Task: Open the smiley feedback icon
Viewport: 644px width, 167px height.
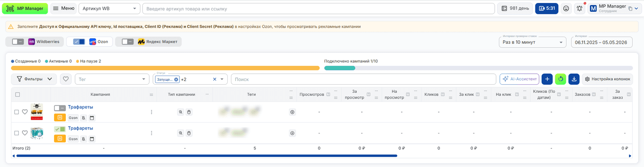Action: point(566,8)
